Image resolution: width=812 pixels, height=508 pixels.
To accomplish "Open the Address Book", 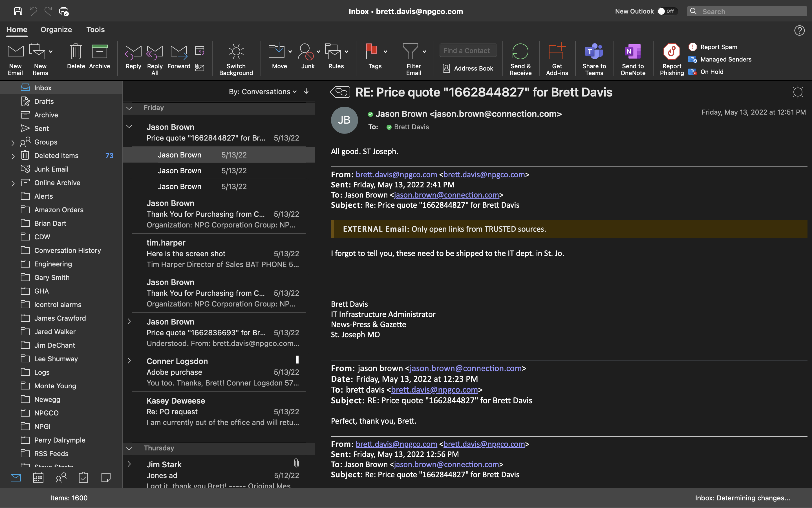I will tap(468, 68).
